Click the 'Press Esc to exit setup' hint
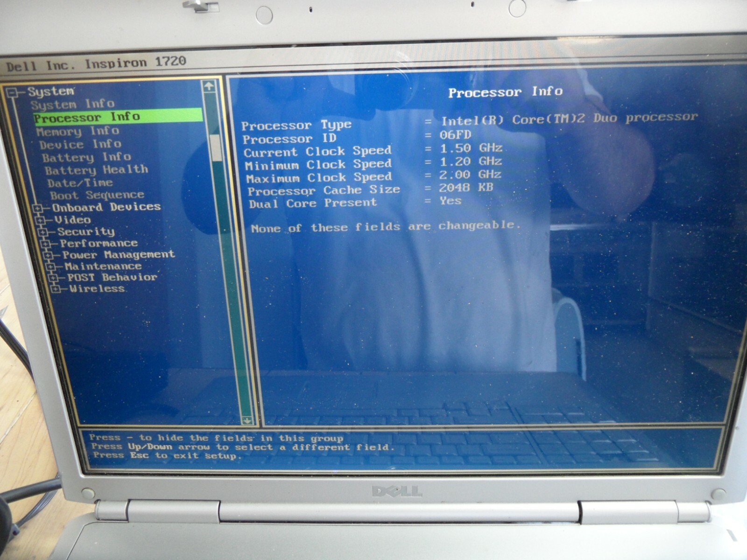 tap(167, 455)
